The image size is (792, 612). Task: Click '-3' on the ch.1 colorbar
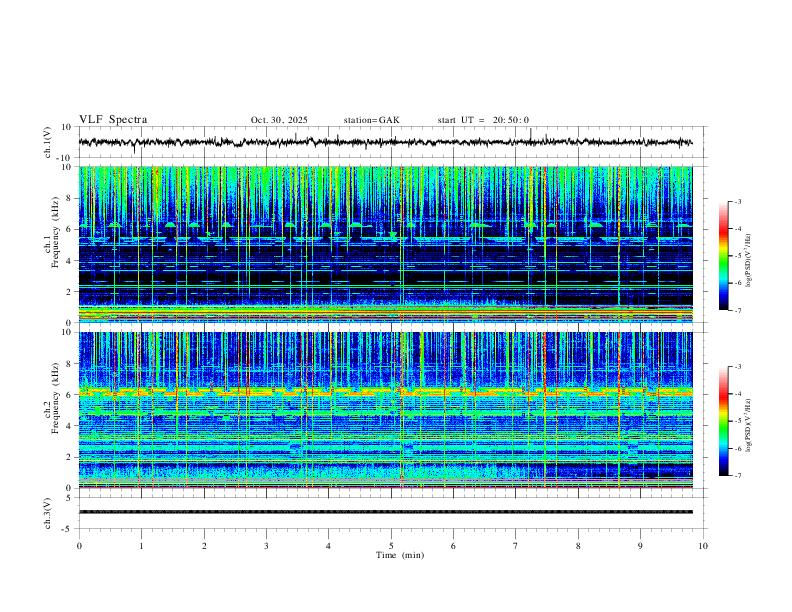pos(737,201)
